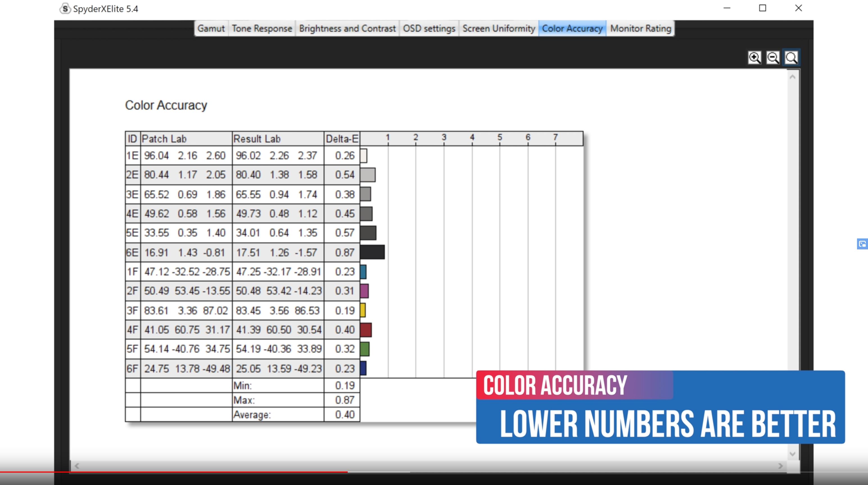Image resolution: width=868 pixels, height=485 pixels.
Task: Click the horizontal scrollbar right arrow
Action: (780, 466)
